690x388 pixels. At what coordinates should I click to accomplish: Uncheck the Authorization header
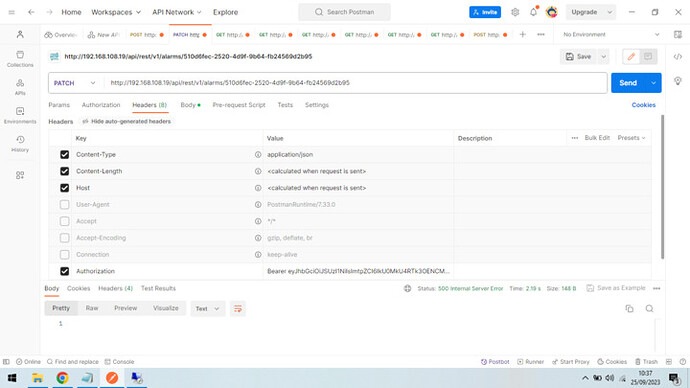[65, 271]
